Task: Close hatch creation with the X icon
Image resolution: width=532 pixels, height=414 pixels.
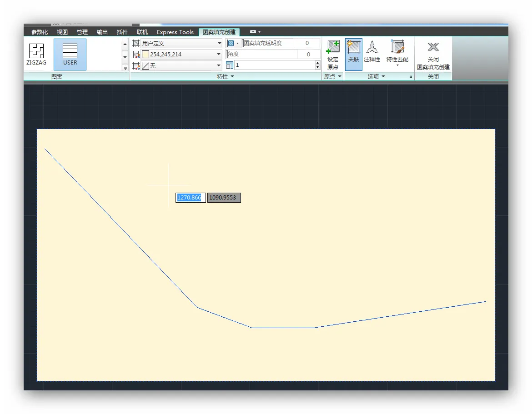Action: [x=433, y=47]
